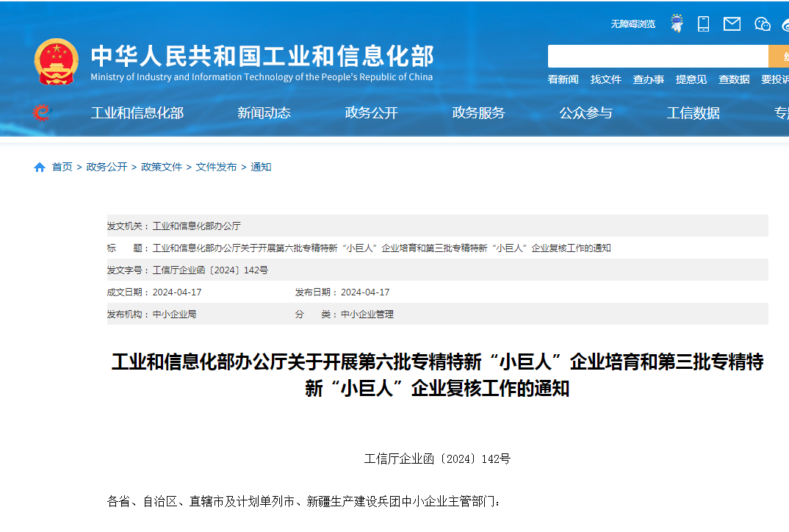Go to 政务服务 in navigation bar

pyautogui.click(x=478, y=113)
